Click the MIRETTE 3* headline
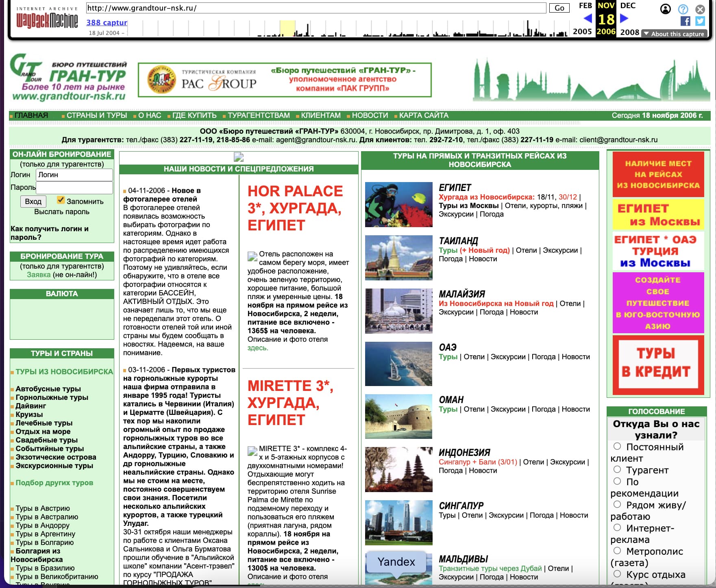 (290, 403)
